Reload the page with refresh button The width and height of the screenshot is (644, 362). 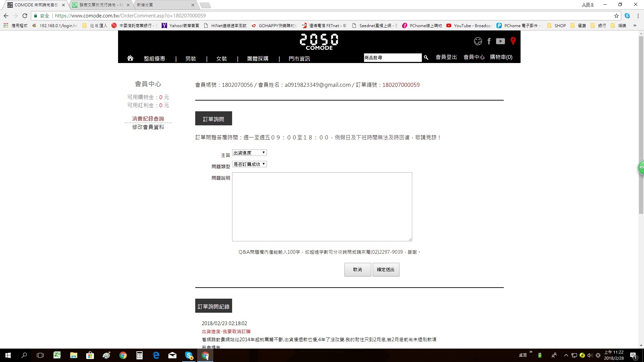pyautogui.click(x=25, y=16)
